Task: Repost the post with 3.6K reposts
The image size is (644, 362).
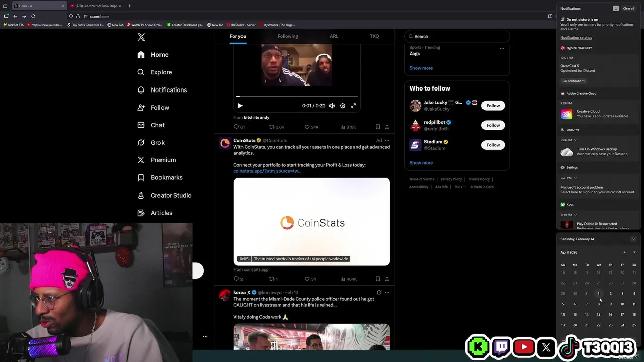Action: point(277,127)
